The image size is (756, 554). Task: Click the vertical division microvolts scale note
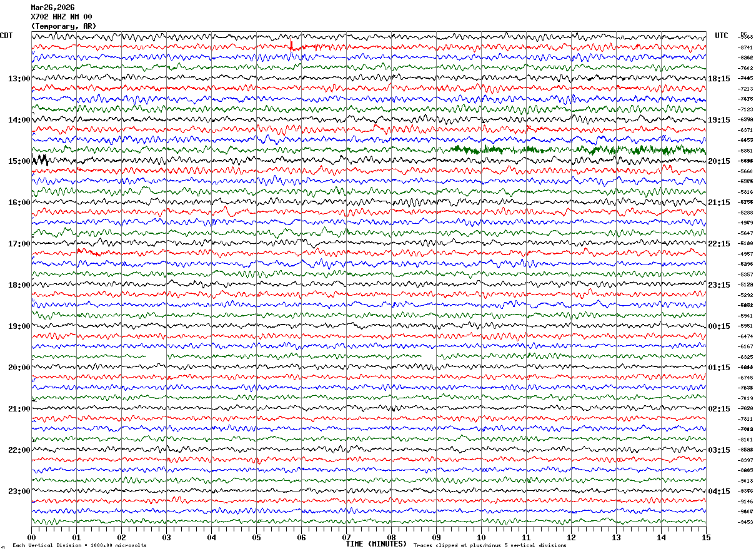[x=79, y=546]
